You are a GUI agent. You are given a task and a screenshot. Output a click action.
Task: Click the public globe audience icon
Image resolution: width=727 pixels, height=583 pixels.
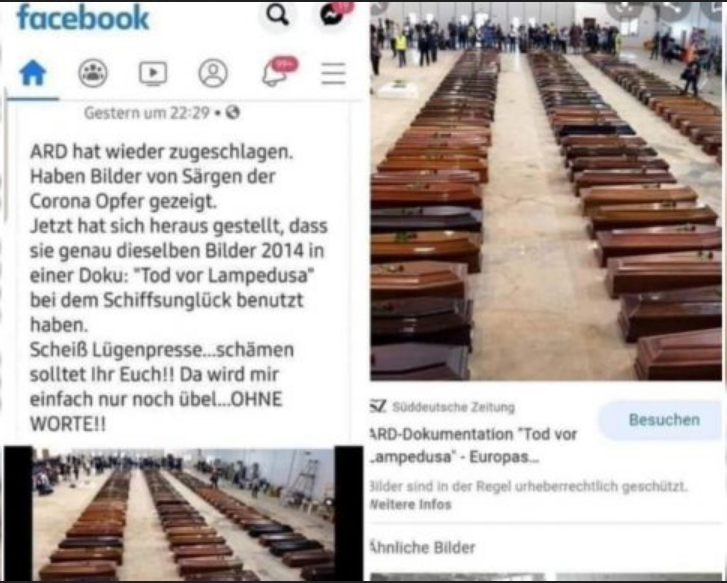tap(233, 112)
